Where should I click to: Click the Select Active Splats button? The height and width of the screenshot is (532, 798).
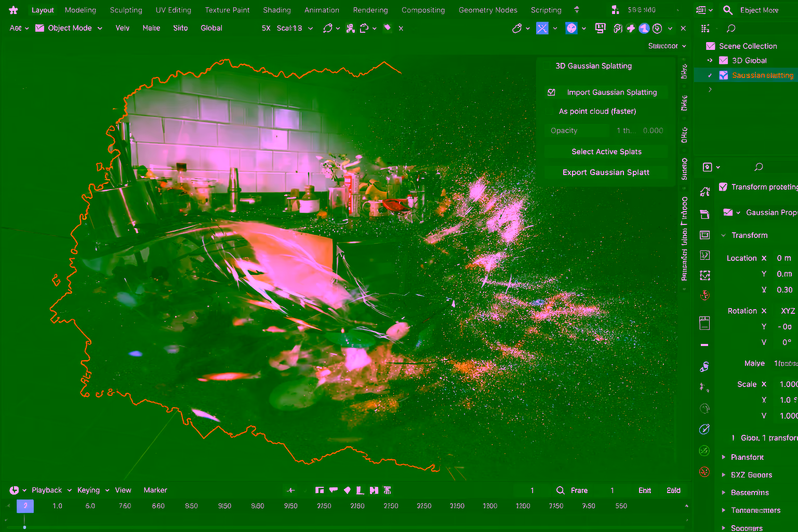[x=606, y=151]
